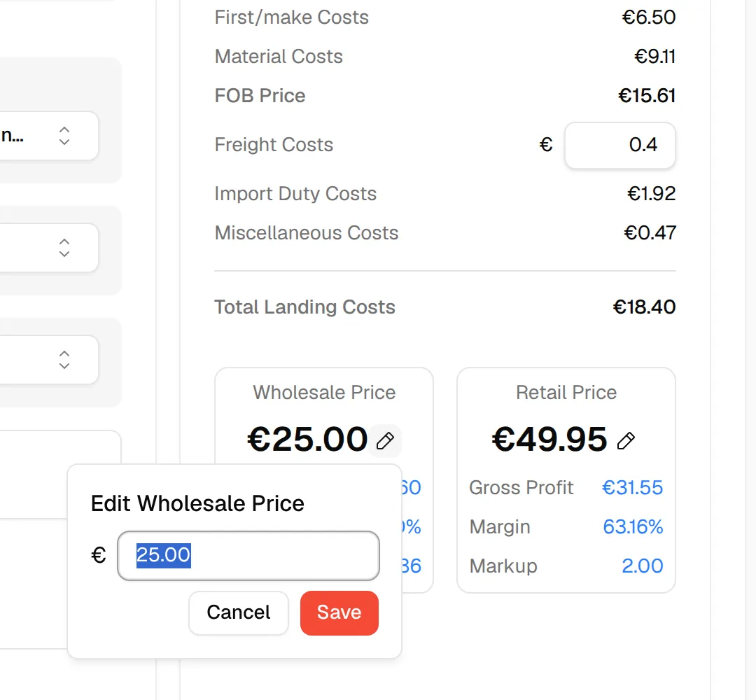Viewport: 756px width, 700px height.
Task: Click the €6.50 First/make Costs value
Action: tap(648, 17)
